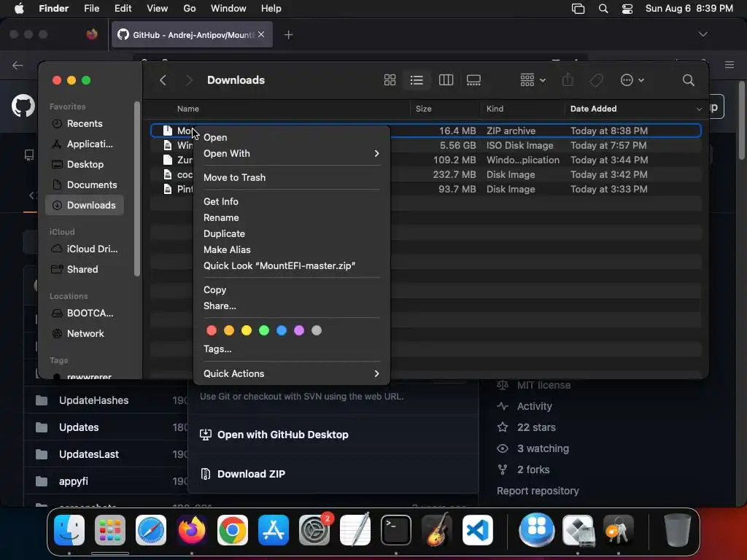Open Control Center in the menu bar
747x560 pixels.
tap(627, 9)
